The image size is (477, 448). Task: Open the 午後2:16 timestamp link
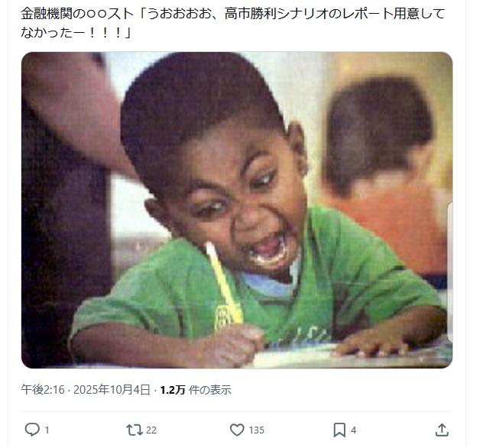(x=43, y=390)
